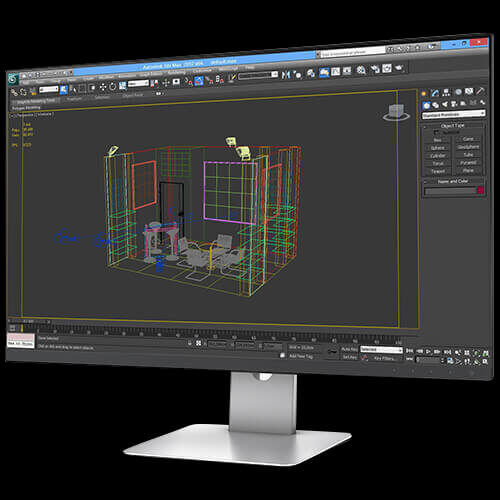Viewport: 500px width, 500px height.
Task: Open the Graphite Modeling Tools ribbon tab
Action: [x=36, y=100]
